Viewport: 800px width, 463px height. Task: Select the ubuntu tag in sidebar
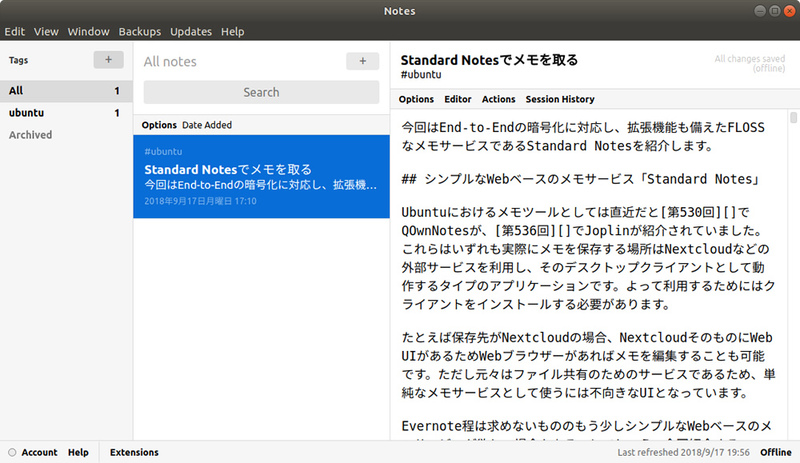click(66, 113)
